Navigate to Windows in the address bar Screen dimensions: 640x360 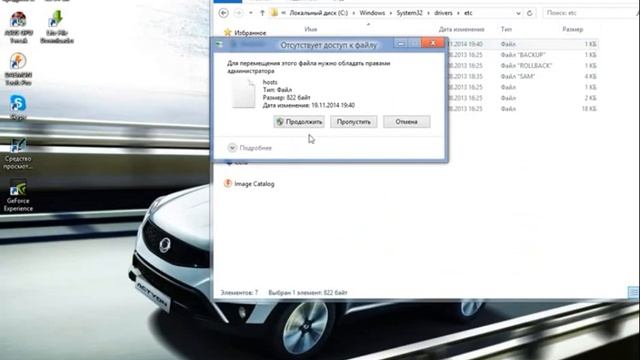[372, 13]
